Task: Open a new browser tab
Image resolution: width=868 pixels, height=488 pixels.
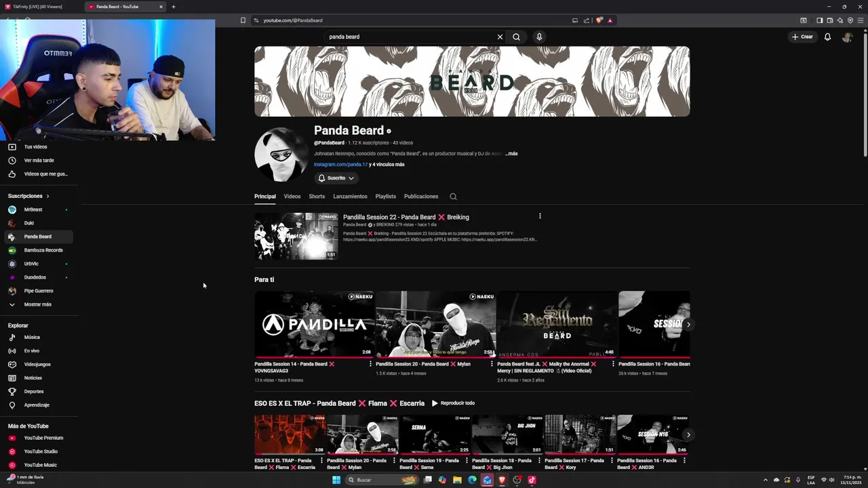Action: click(174, 7)
